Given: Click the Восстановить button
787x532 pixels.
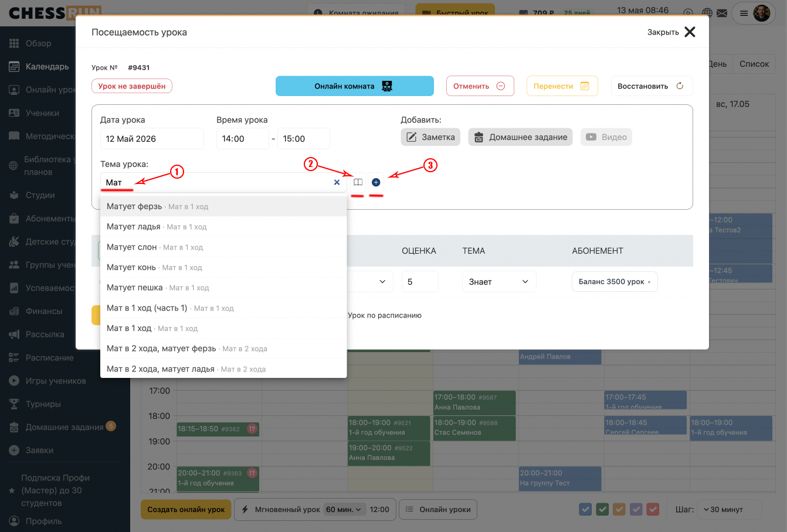Looking at the screenshot, I should (x=652, y=86).
